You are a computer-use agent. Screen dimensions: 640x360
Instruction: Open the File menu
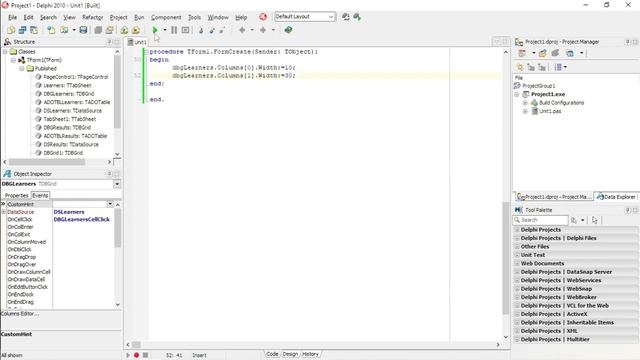[12, 17]
